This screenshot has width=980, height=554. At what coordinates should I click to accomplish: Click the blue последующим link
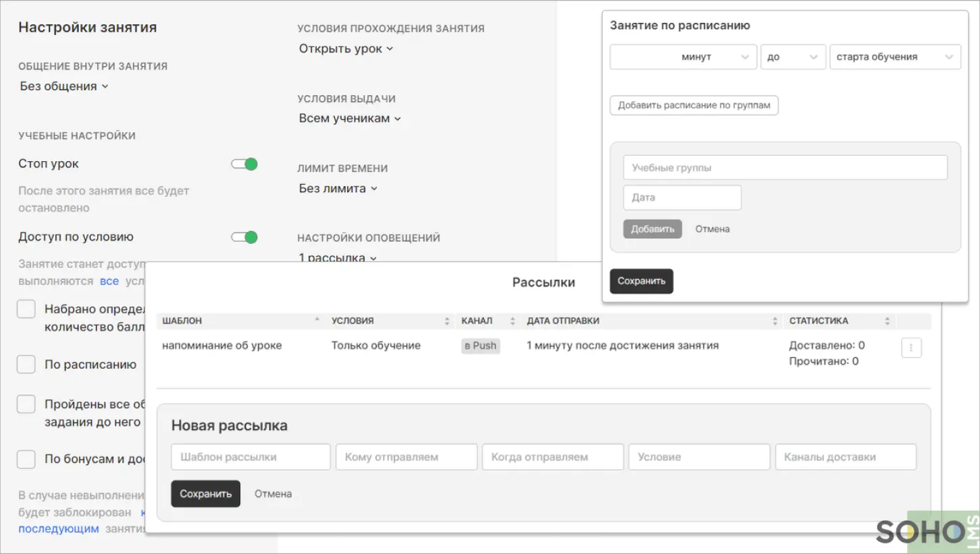[x=59, y=528]
